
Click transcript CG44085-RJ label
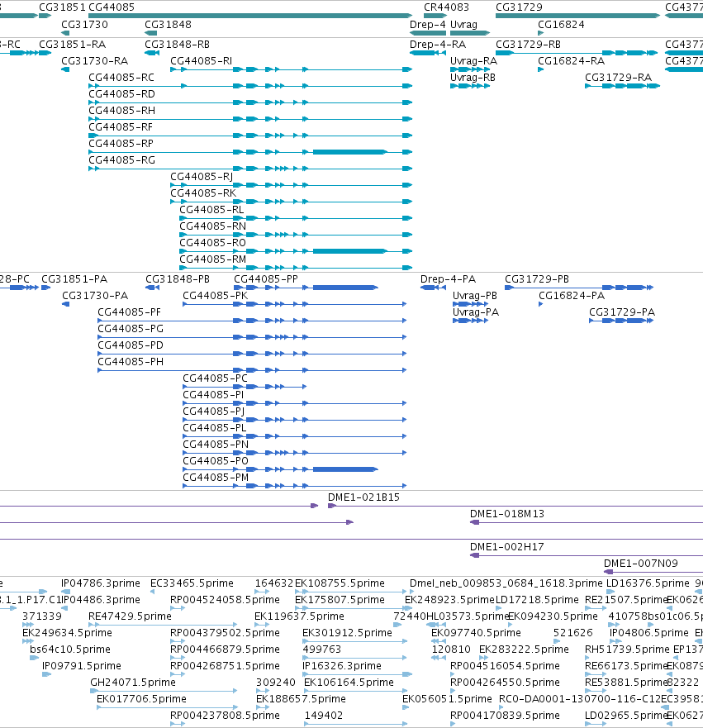[x=202, y=177]
